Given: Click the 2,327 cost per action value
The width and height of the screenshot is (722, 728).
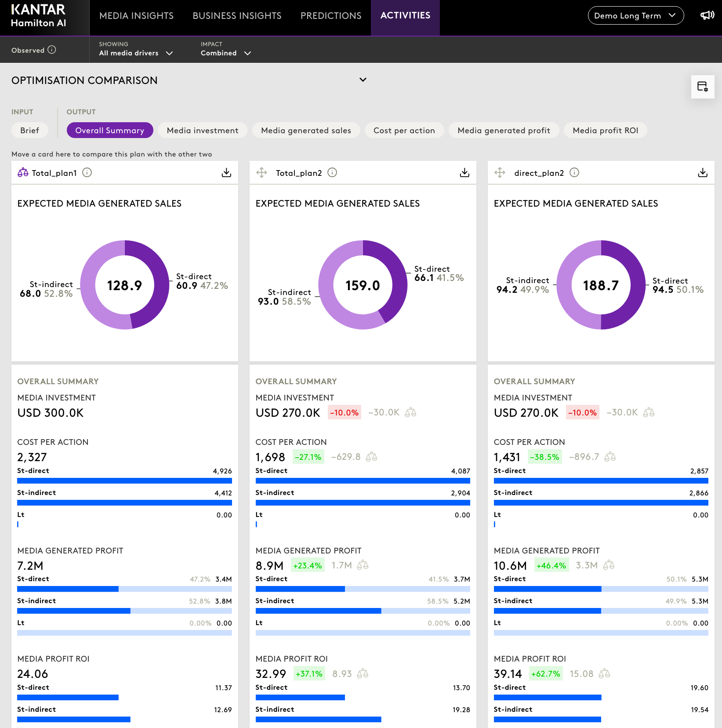Looking at the screenshot, I should click(32, 457).
